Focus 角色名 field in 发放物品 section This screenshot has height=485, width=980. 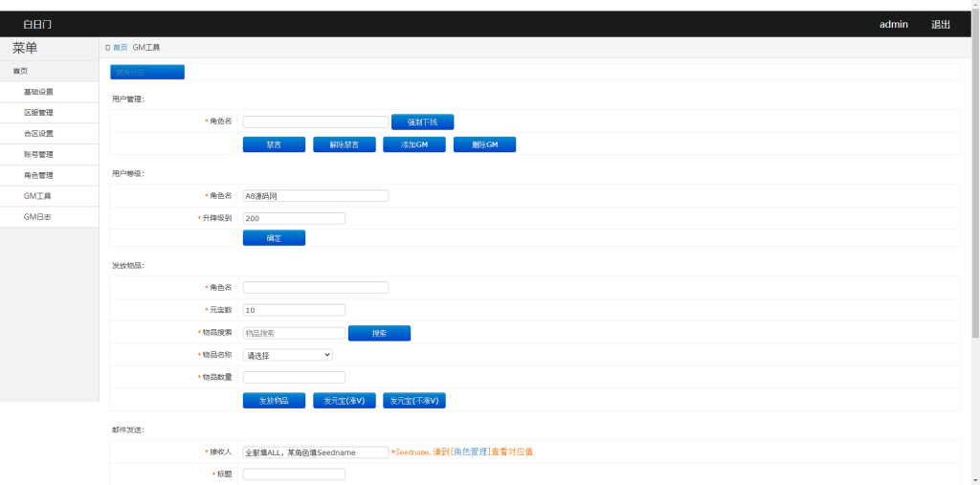point(316,288)
